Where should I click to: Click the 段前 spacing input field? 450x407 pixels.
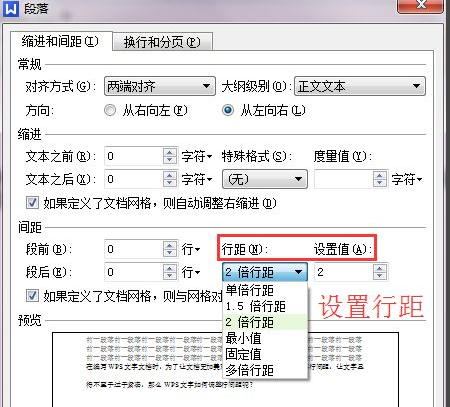pos(134,249)
